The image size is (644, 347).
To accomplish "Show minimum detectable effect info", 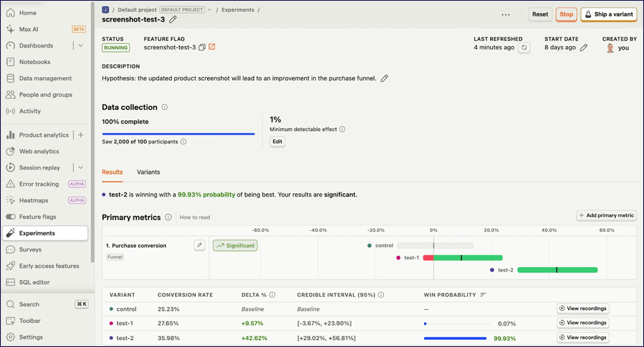I will (x=342, y=129).
